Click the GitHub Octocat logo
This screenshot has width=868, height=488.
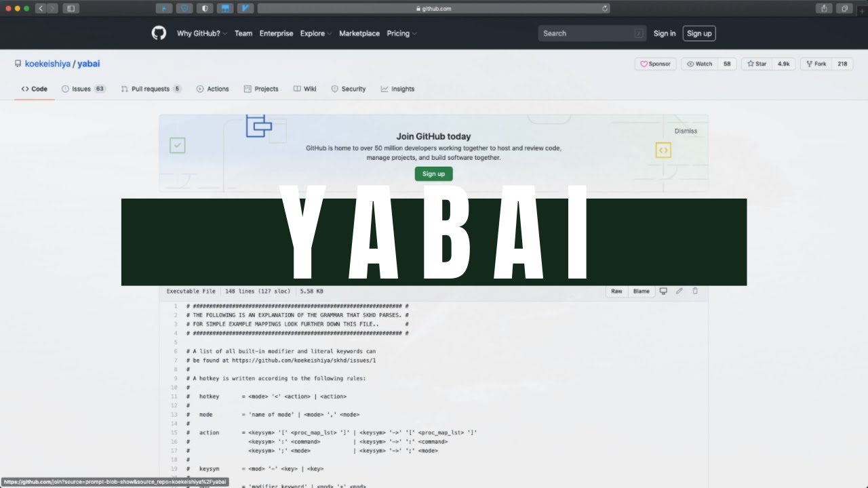tap(159, 33)
